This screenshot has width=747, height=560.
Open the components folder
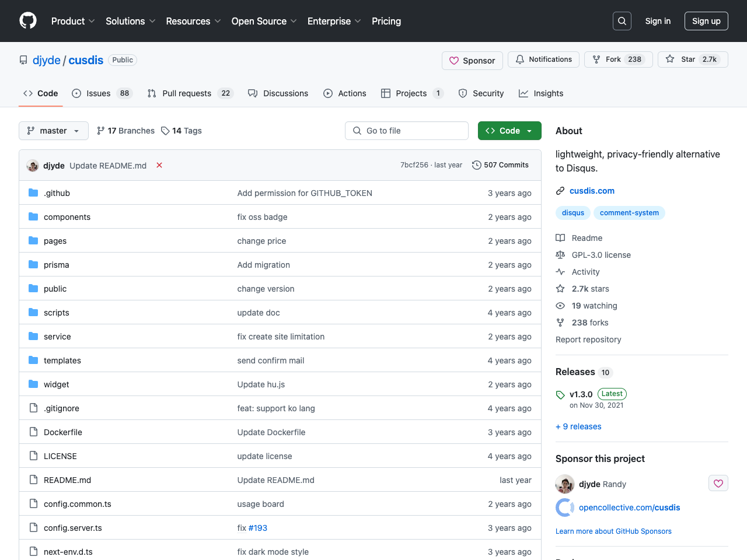[67, 217]
